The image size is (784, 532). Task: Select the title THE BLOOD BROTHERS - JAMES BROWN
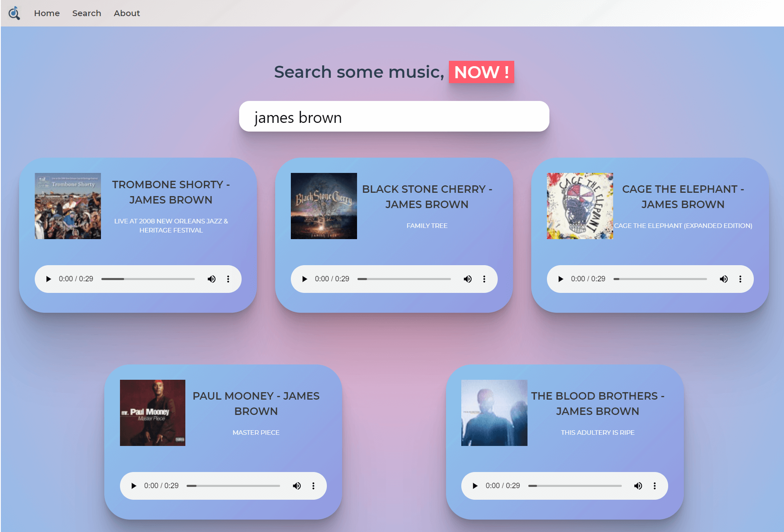pyautogui.click(x=598, y=404)
